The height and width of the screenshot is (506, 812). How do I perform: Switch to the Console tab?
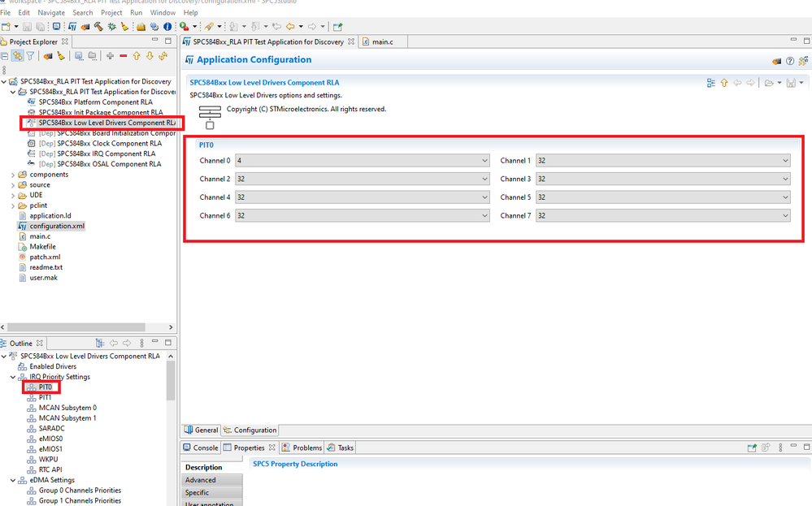[x=201, y=448]
